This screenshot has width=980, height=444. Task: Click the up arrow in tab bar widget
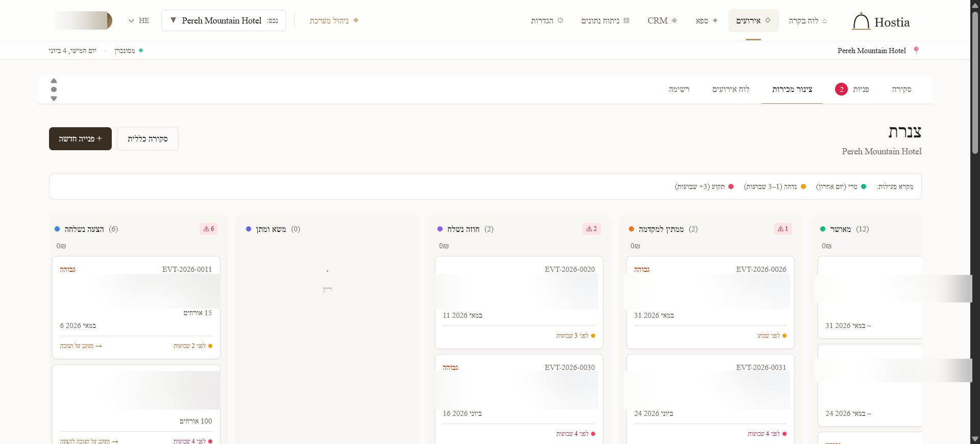(x=54, y=81)
